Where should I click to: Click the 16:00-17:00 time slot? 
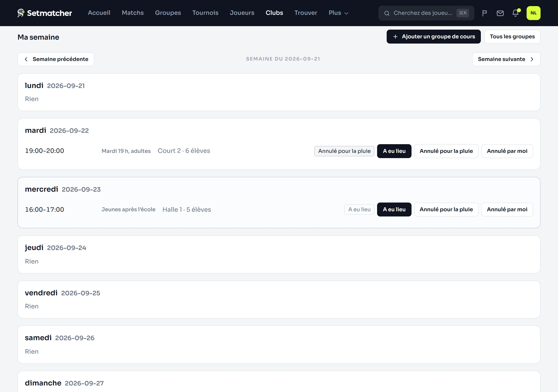pos(44,210)
